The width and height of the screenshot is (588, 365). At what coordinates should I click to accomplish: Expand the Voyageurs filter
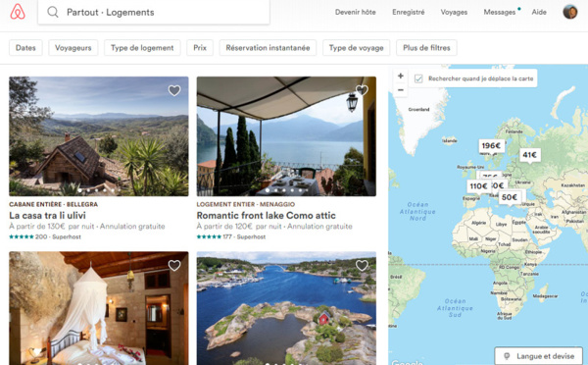[x=73, y=48]
